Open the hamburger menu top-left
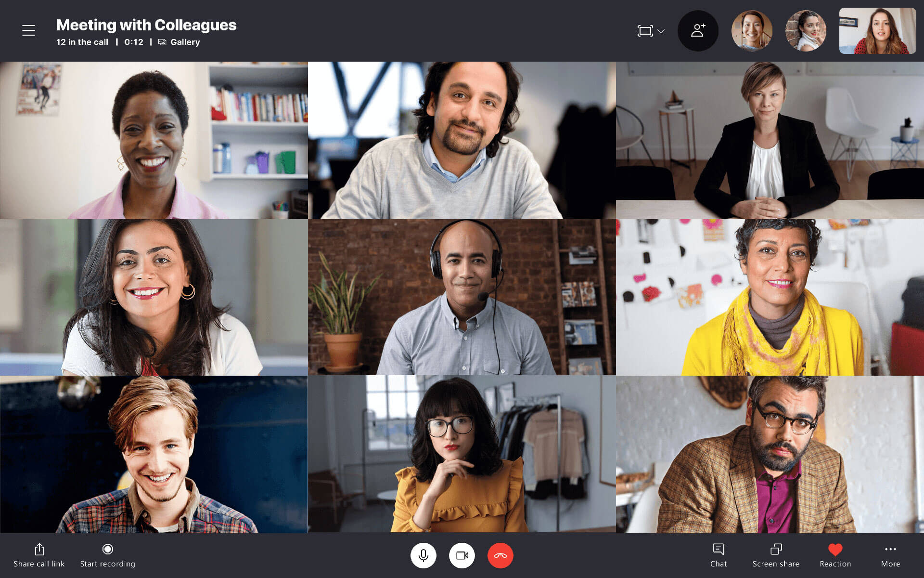The image size is (924, 578). (27, 30)
